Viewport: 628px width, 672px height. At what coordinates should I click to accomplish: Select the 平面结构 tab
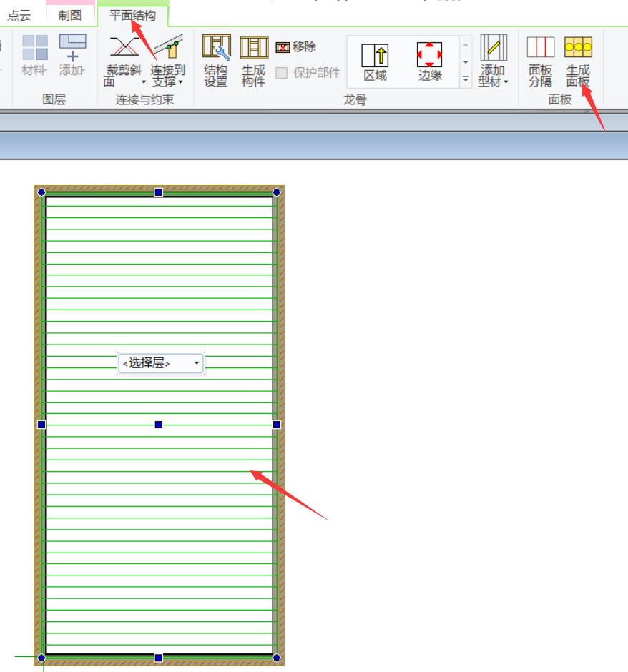[x=132, y=16]
